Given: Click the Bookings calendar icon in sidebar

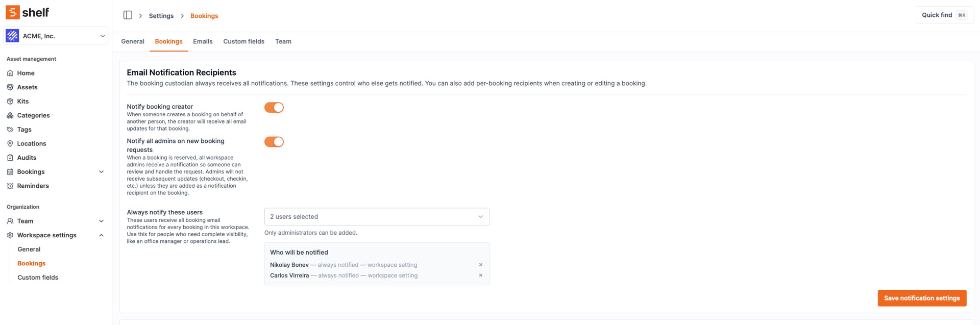Looking at the screenshot, I should coord(10,172).
